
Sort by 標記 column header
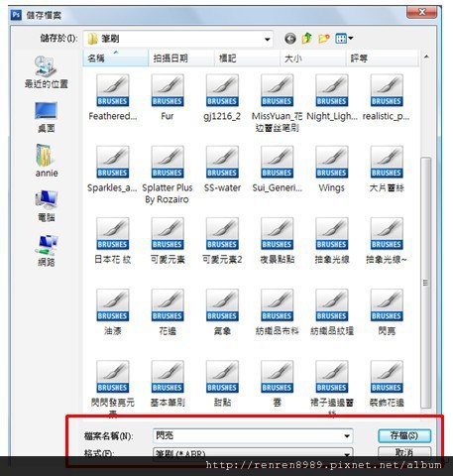coord(247,59)
